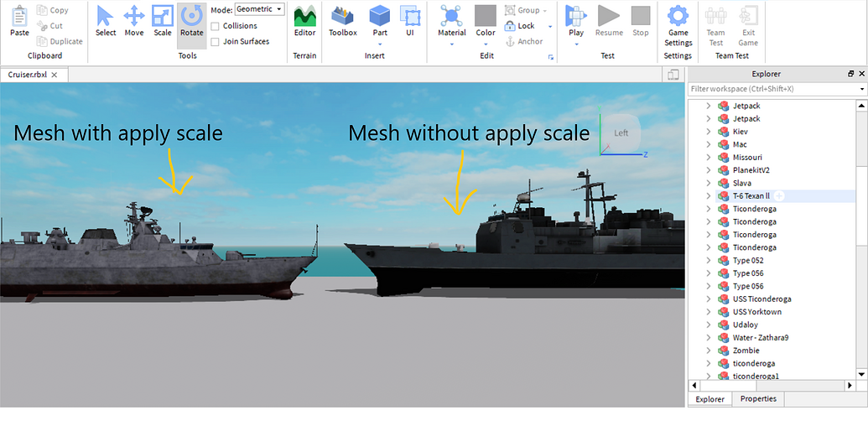Select USS Ticonderoga in Explorer
The image size is (868, 426).
[761, 299]
